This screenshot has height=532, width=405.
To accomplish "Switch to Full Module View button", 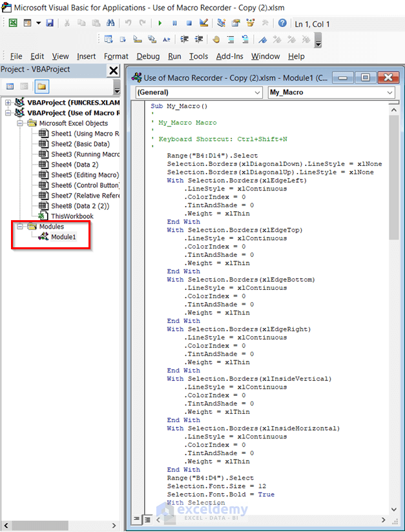I will coord(147,520).
